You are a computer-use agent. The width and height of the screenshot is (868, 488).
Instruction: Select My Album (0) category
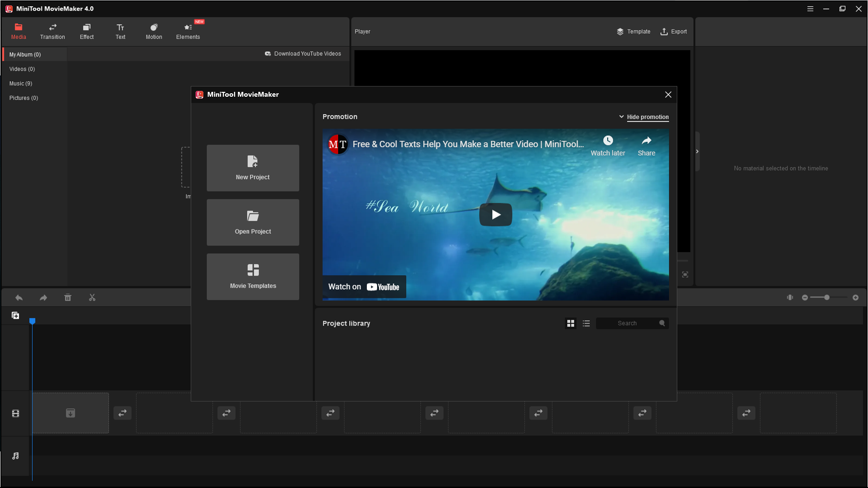click(x=35, y=54)
